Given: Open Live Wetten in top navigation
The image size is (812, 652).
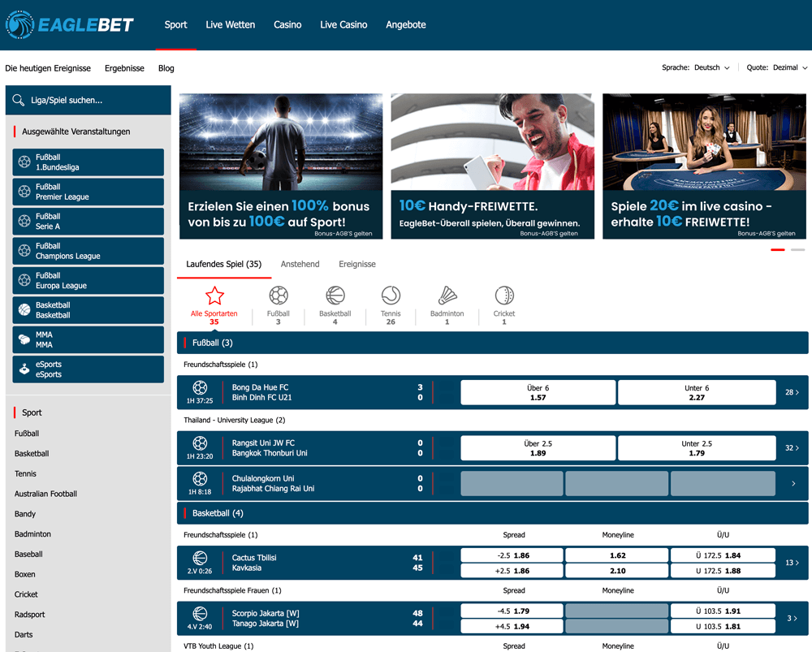Looking at the screenshot, I should tap(230, 24).
